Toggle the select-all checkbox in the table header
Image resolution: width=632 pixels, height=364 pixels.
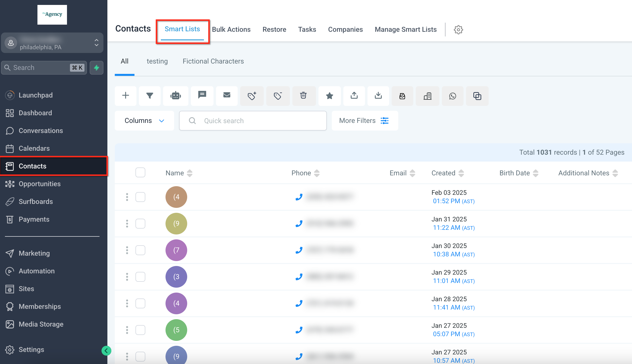point(140,172)
